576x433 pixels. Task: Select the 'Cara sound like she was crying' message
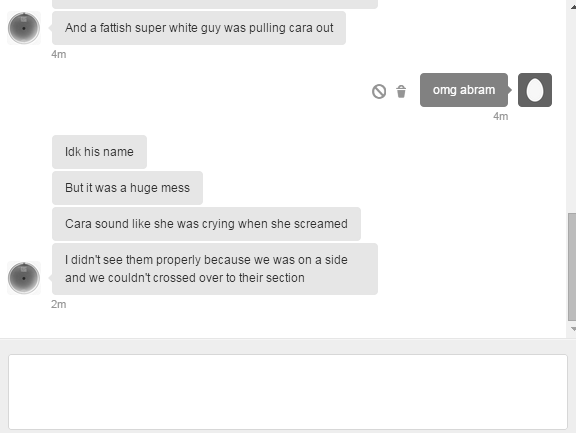(206, 224)
